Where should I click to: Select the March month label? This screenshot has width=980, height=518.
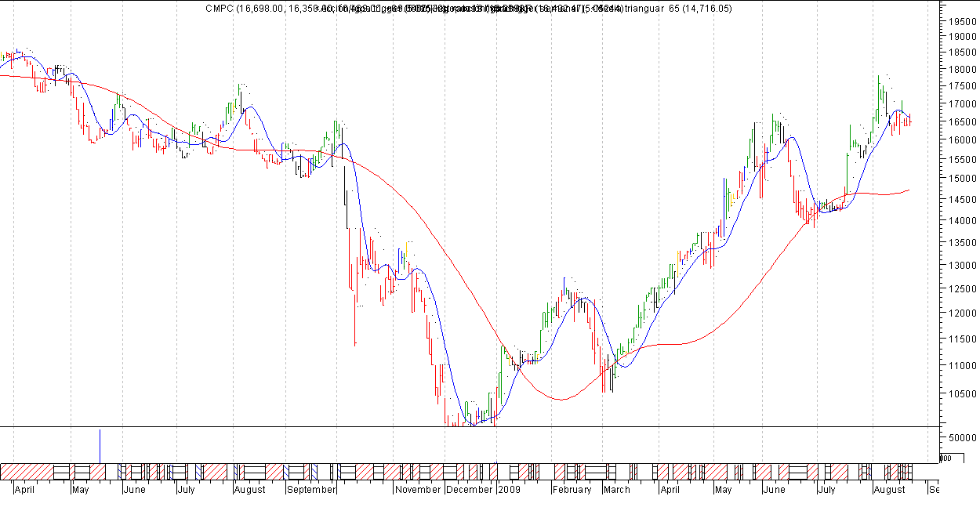tap(617, 490)
